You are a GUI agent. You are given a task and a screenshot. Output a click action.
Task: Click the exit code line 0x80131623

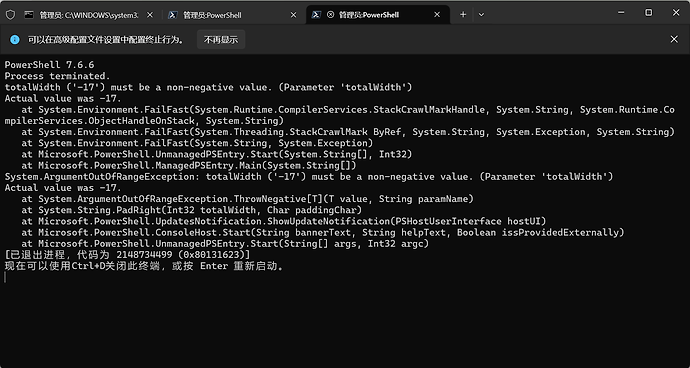click(127, 255)
